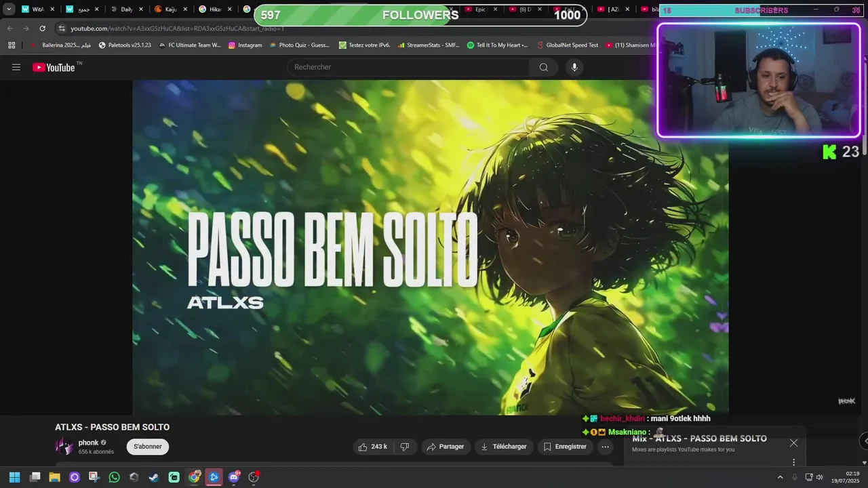868x488 pixels.
Task: Open the Ballerina 2025 bookmark
Action: (x=60, y=45)
